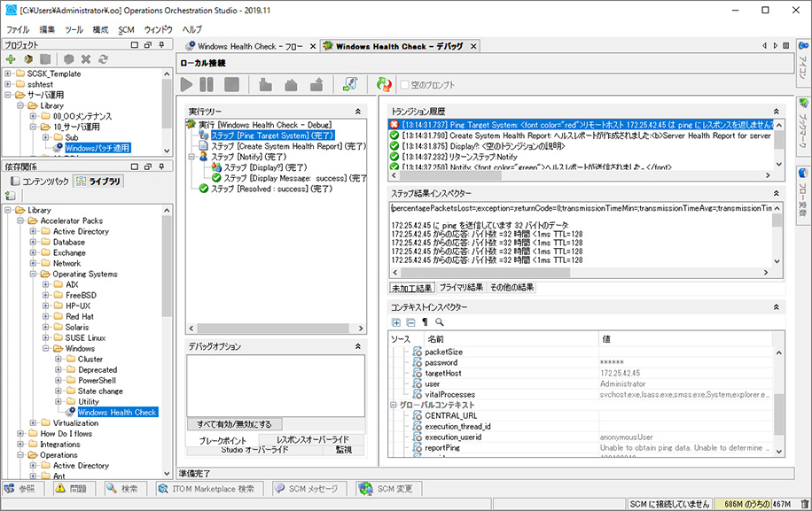Open ITOM Marketplace 検索 panel
812x511 pixels.
[212, 488]
